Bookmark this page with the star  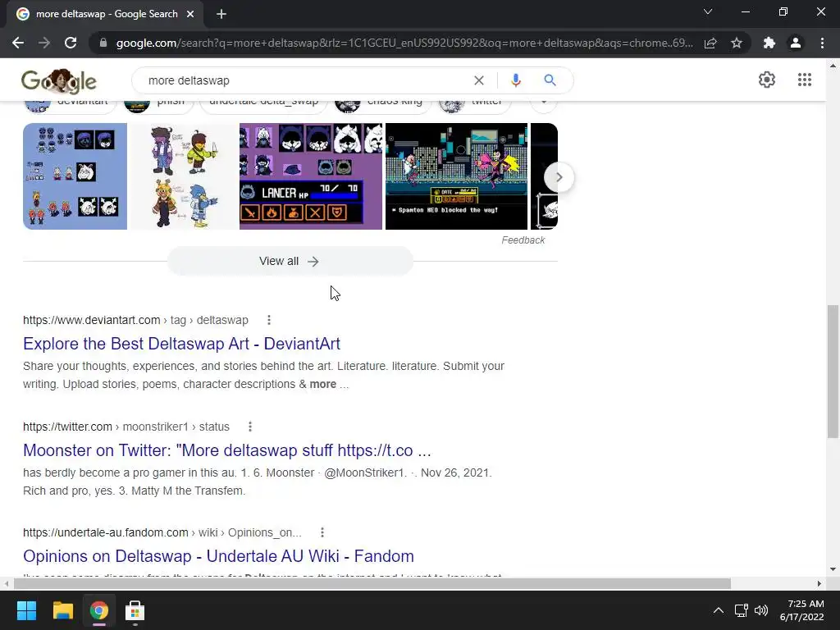pos(737,43)
